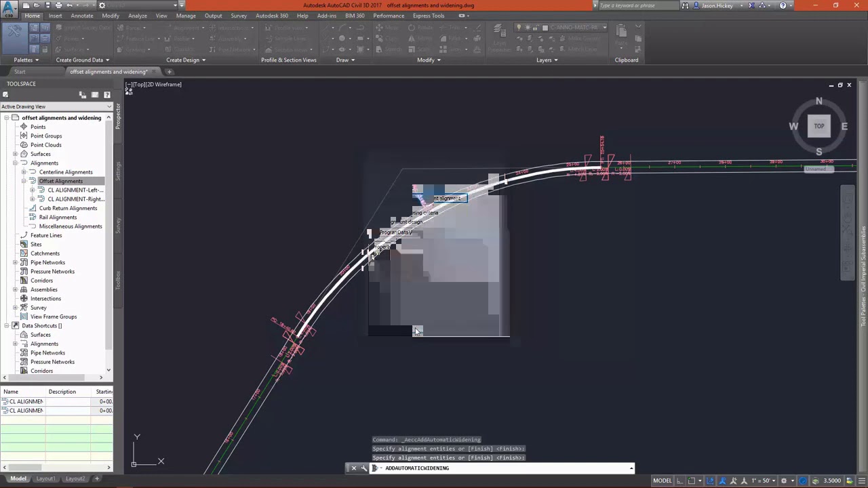
Task: Click Jason.Hickey sign-in account button
Action: coord(717,5)
